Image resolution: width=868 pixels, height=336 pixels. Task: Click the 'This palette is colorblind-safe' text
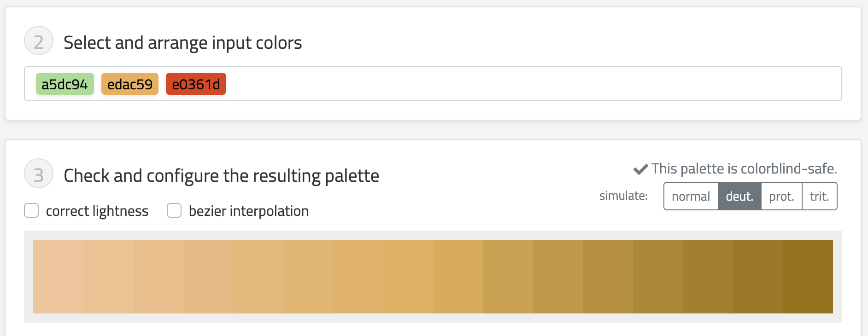coord(744,169)
